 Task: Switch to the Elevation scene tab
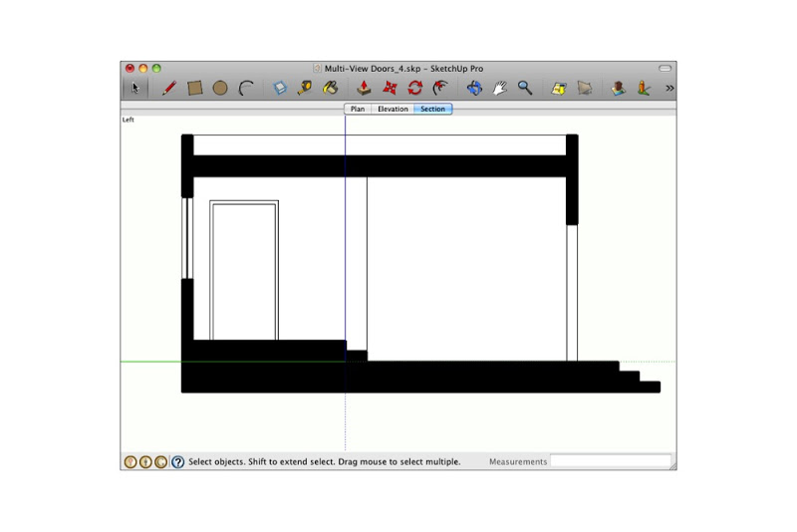pyautogui.click(x=393, y=109)
